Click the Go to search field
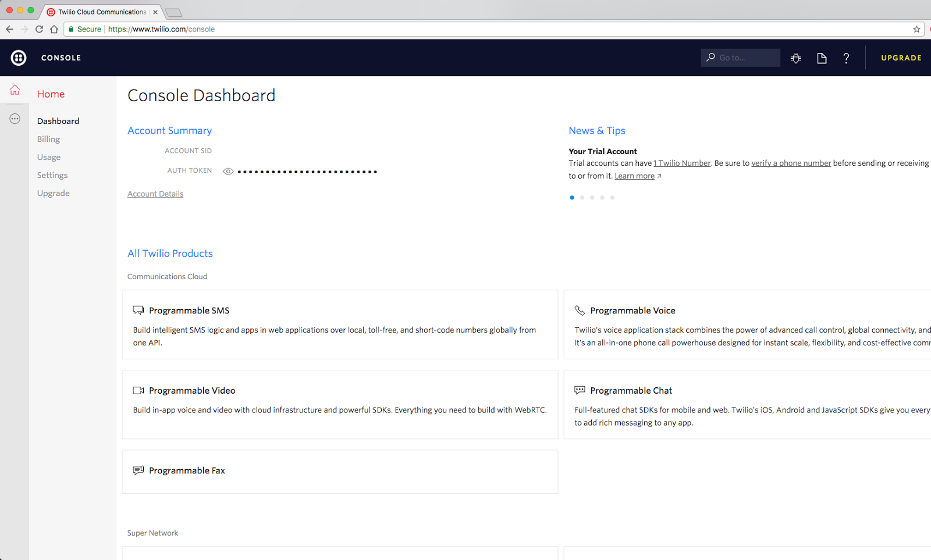The image size is (931, 560). (740, 58)
